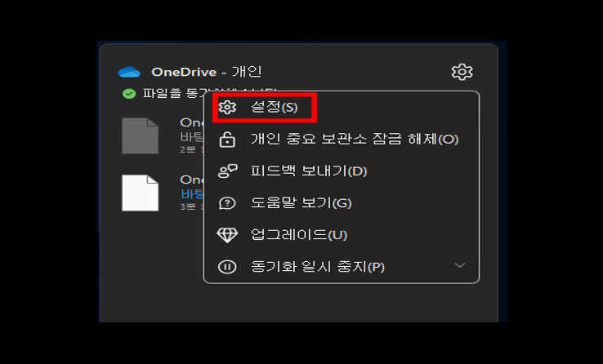Expand the pause syncing chevron arrow
The height and width of the screenshot is (364, 603).
click(x=459, y=265)
